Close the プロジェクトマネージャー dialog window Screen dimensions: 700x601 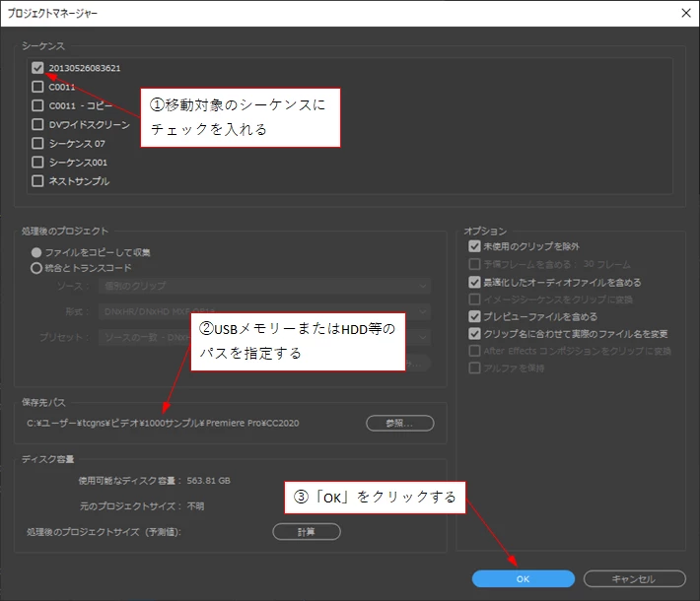(686, 13)
